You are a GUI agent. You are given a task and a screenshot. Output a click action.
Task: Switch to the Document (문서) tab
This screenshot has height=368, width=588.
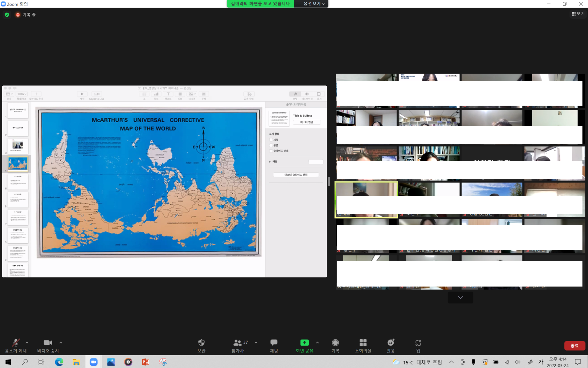(x=319, y=95)
